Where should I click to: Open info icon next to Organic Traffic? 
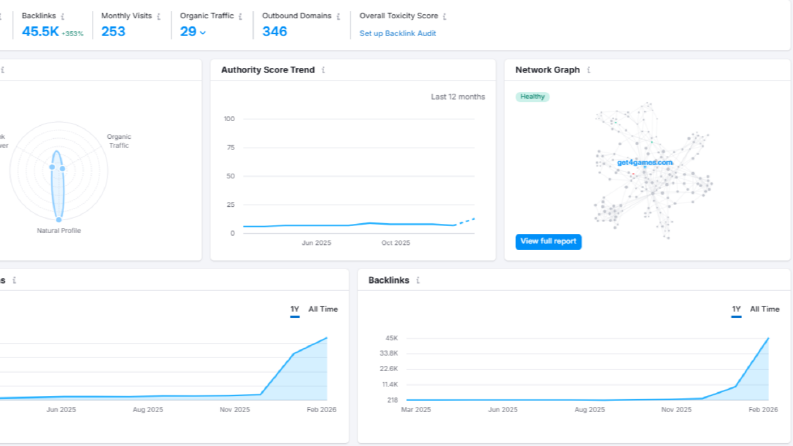click(241, 17)
